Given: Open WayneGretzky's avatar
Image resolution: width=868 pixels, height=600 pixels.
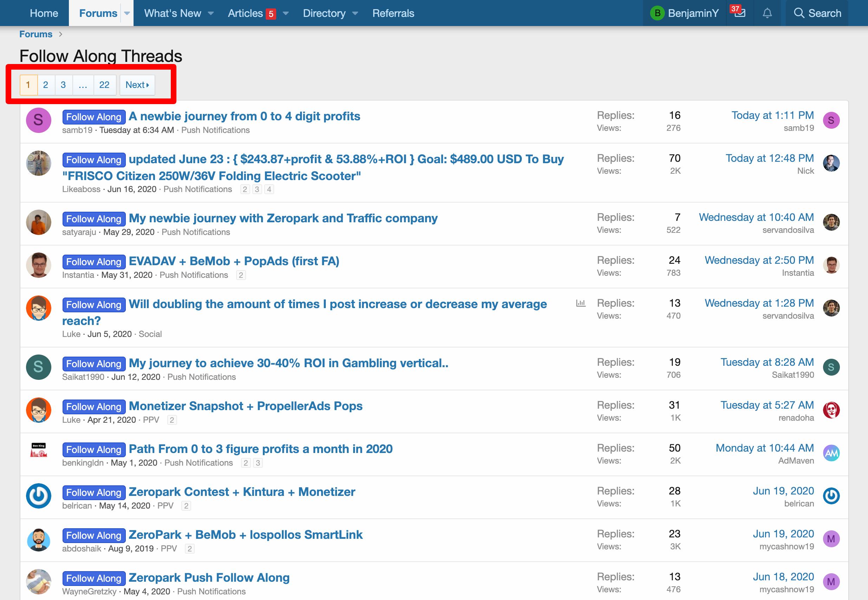Looking at the screenshot, I should 38,581.
